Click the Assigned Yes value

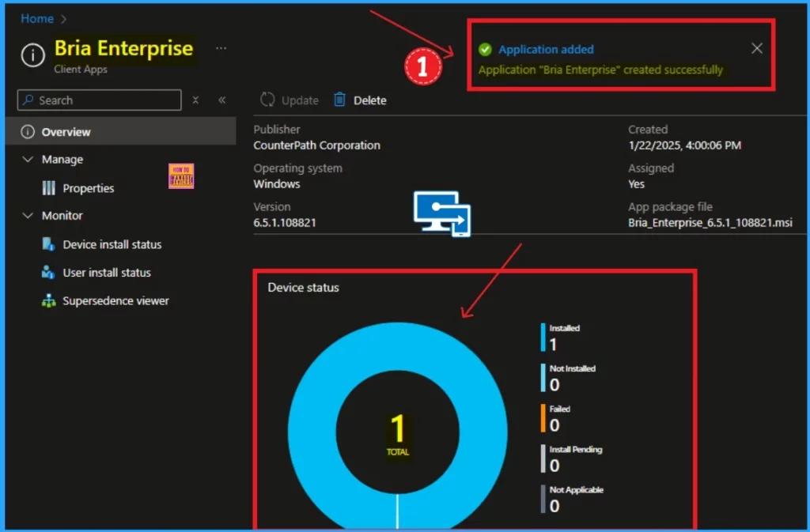(637, 184)
